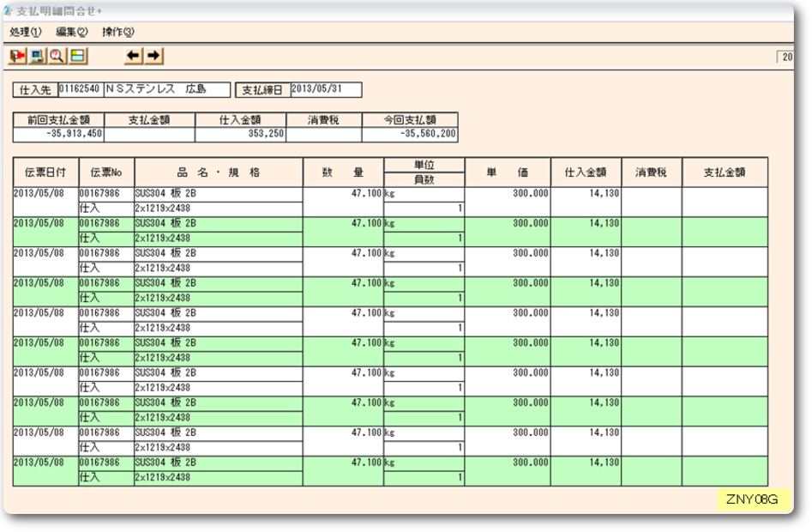Open the 処理(1) menu
Image resolution: width=812 pixels, height=532 pixels.
pos(26,32)
